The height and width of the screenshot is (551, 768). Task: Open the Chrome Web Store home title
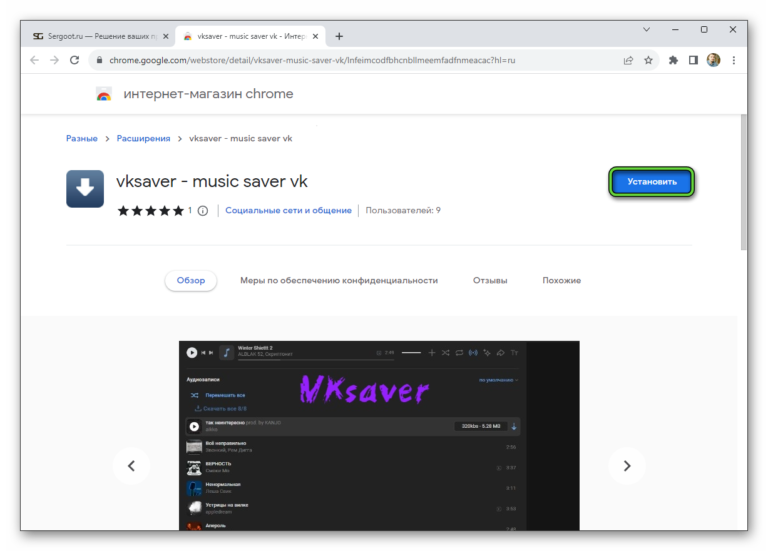208,94
